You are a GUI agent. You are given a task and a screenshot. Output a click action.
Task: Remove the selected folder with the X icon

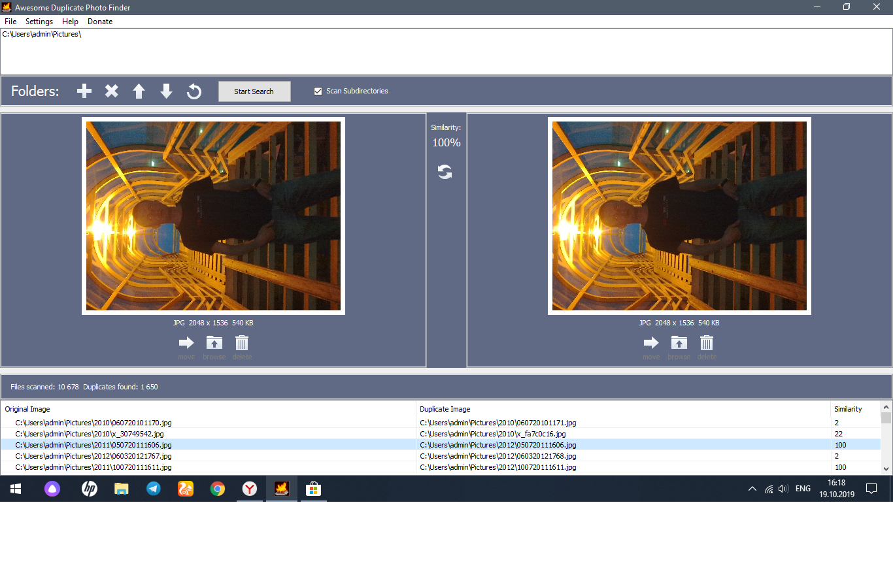112,91
